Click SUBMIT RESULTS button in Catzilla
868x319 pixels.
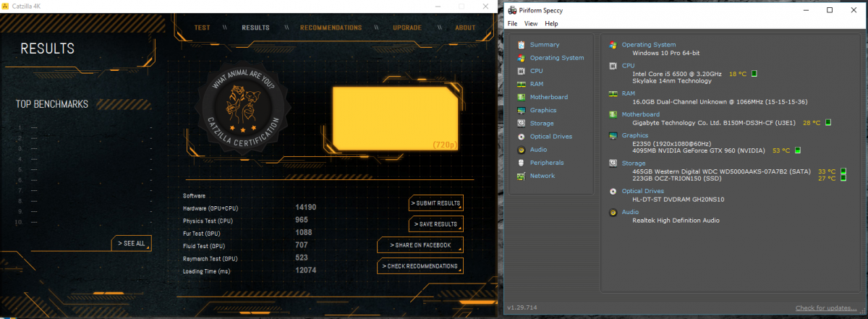click(x=435, y=203)
